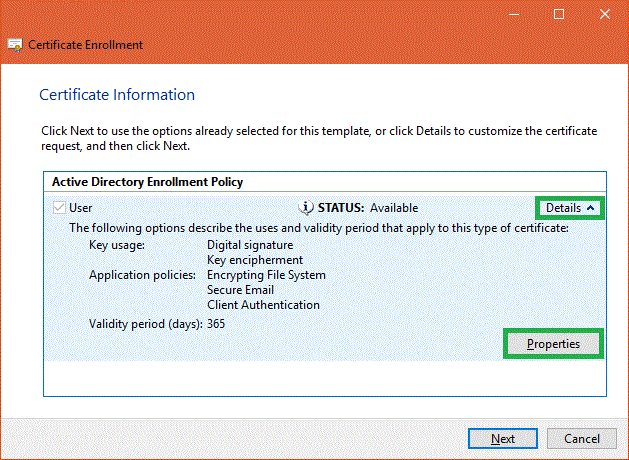The width and height of the screenshot is (629, 460).
Task: Toggle the User certificate checkbox
Action: pyautogui.click(x=58, y=208)
